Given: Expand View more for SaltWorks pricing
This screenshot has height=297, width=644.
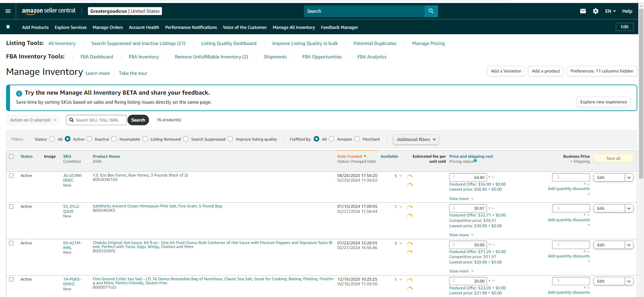Looking at the screenshot, I should coord(462,235).
